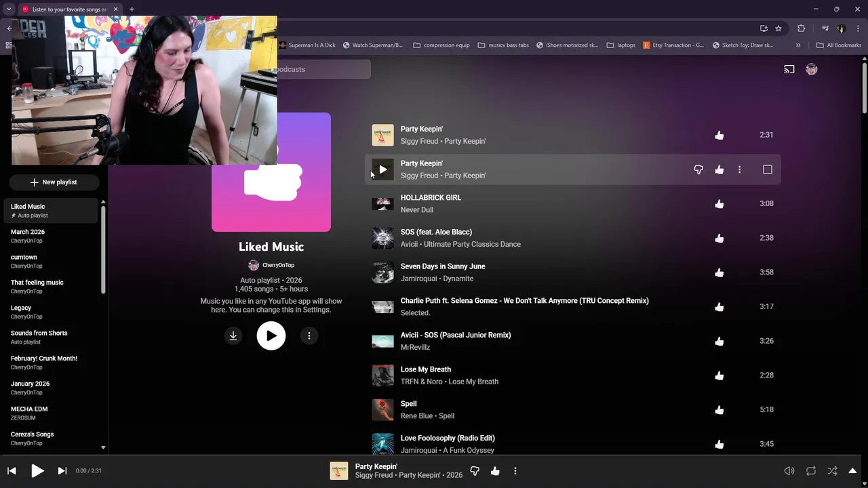Click the Party Keepin' thumbnail in player bar

339,471
